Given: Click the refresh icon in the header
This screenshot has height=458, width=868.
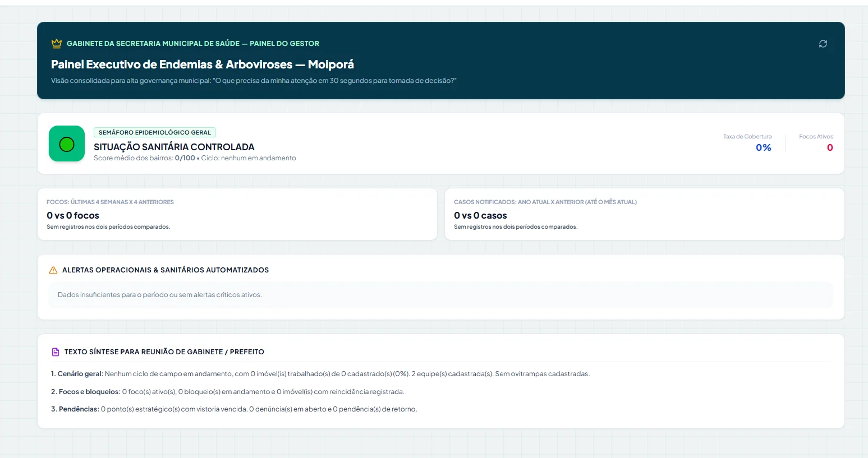Looking at the screenshot, I should 823,44.
